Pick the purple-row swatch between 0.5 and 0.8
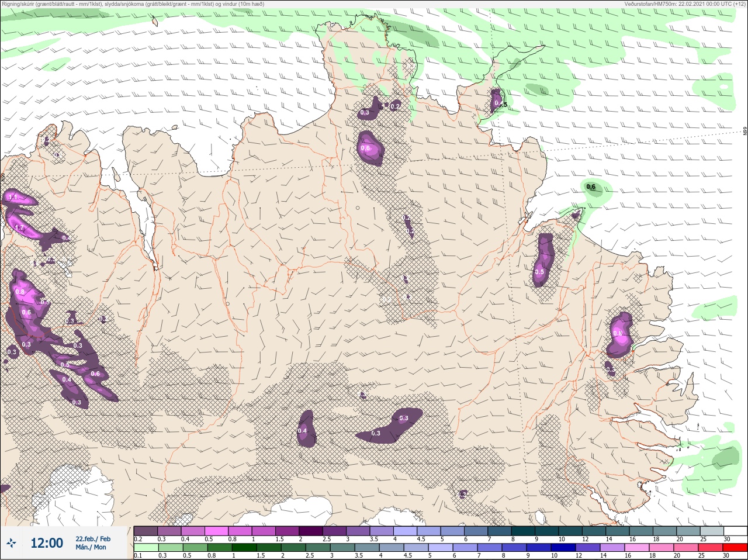 (x=216, y=531)
